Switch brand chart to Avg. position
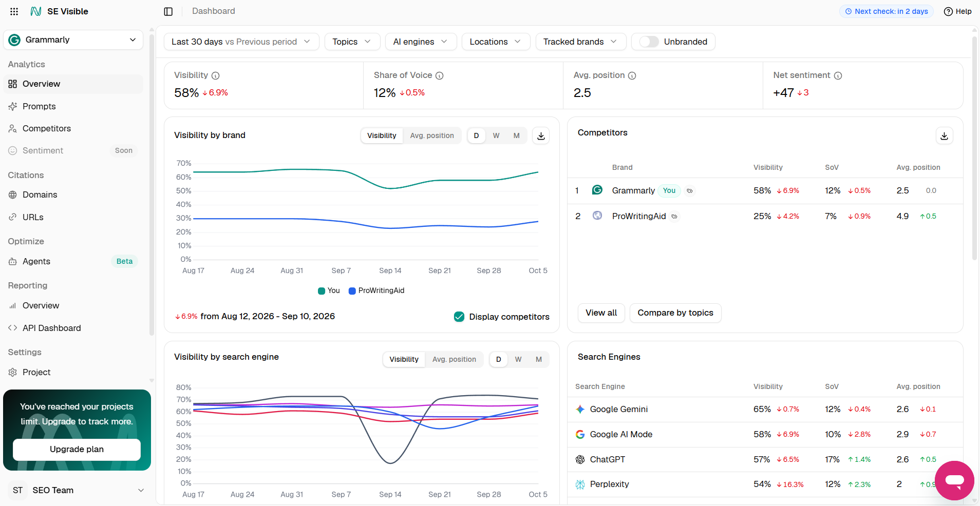The image size is (980, 506). [x=432, y=135]
